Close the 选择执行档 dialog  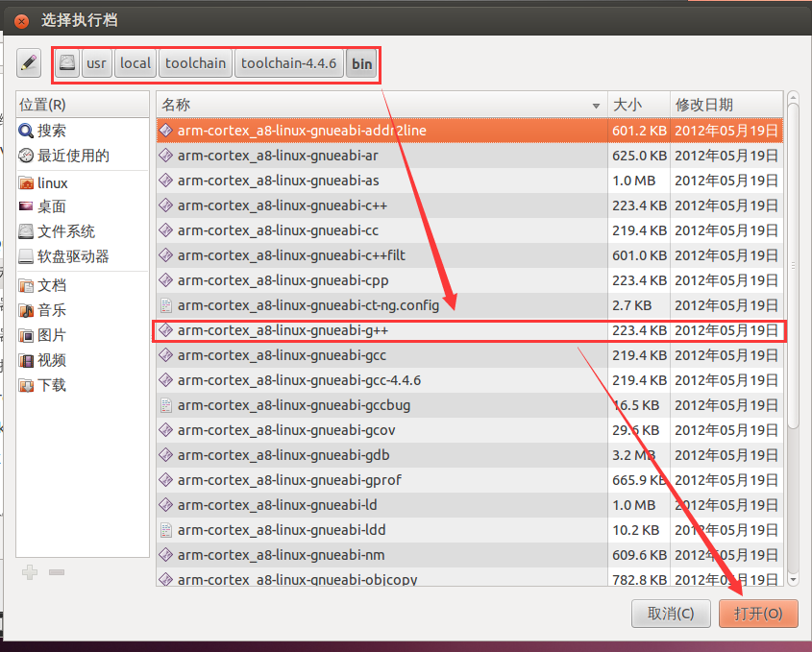pyautogui.click(x=22, y=21)
